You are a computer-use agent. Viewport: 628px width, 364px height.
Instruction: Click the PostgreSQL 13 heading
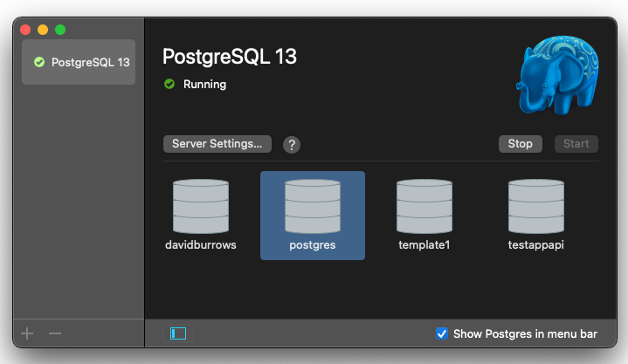(x=230, y=57)
